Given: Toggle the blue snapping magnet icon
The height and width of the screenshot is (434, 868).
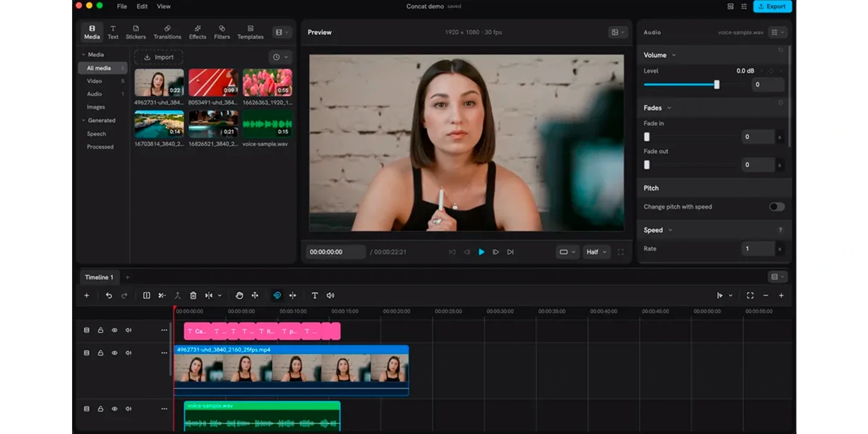Looking at the screenshot, I should 277,296.
